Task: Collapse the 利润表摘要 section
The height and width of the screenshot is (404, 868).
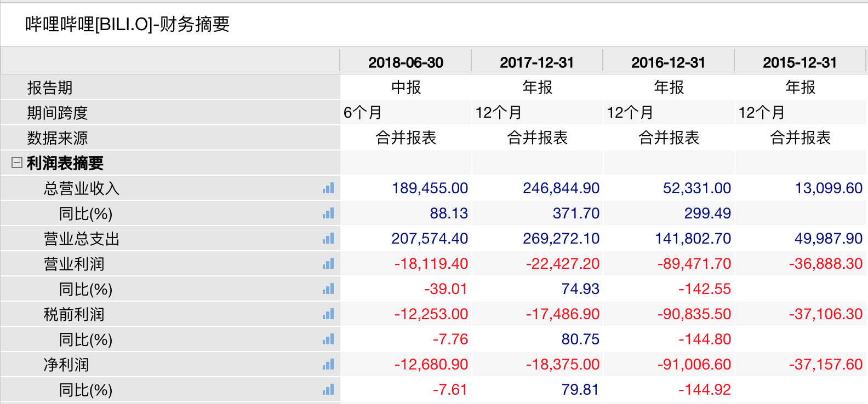Action: pos(17,163)
